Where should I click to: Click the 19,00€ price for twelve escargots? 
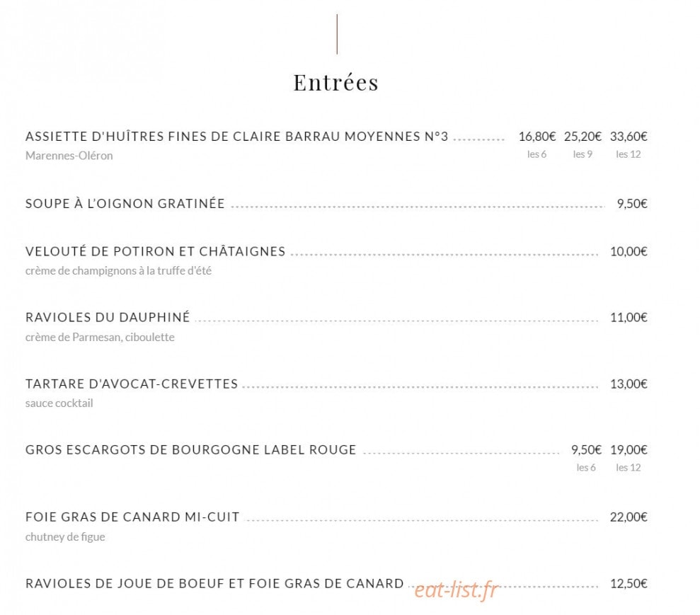629,449
